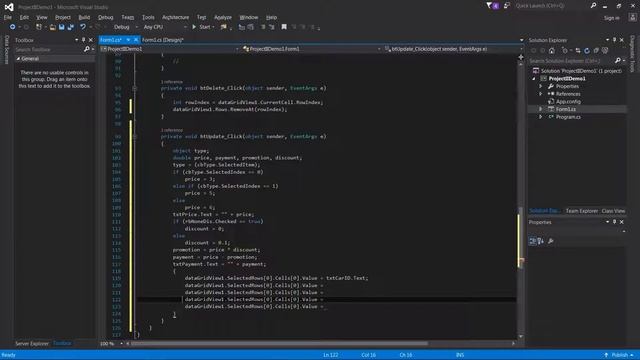Open the Window menu
The image size is (640, 360).
tap(249, 18)
